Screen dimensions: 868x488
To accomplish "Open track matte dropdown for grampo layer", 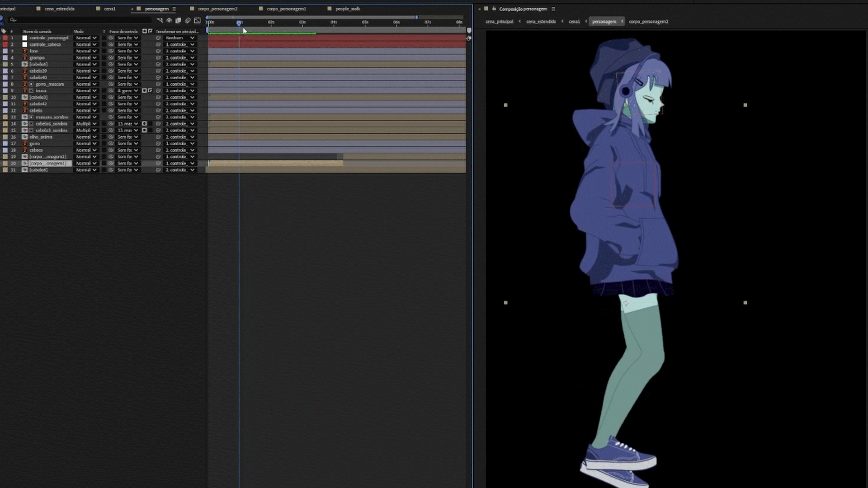I will point(128,57).
